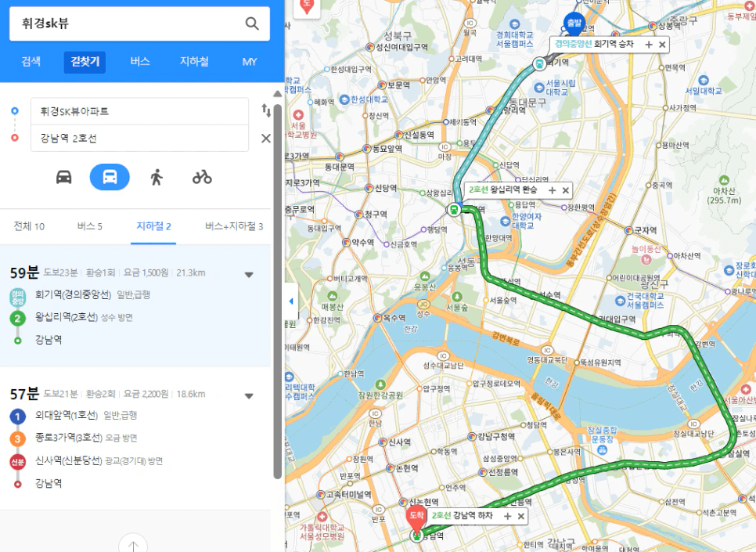Click the search magnifier icon
This screenshot has width=756, height=552.
coord(252,23)
